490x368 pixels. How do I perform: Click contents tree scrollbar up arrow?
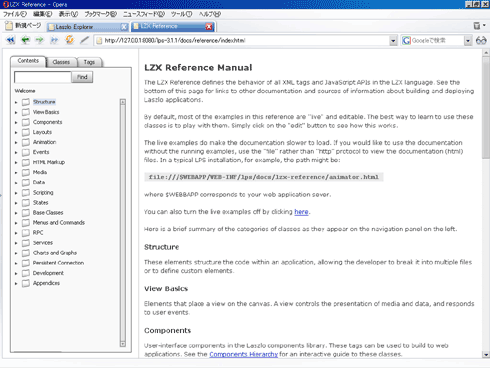pyautogui.click(x=123, y=102)
